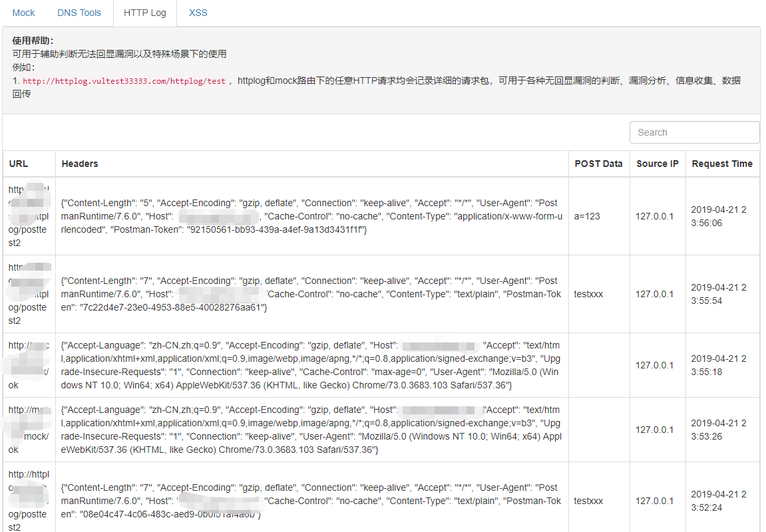Open the DNS Tools tab
Screen dimensions: 766x532
79,13
